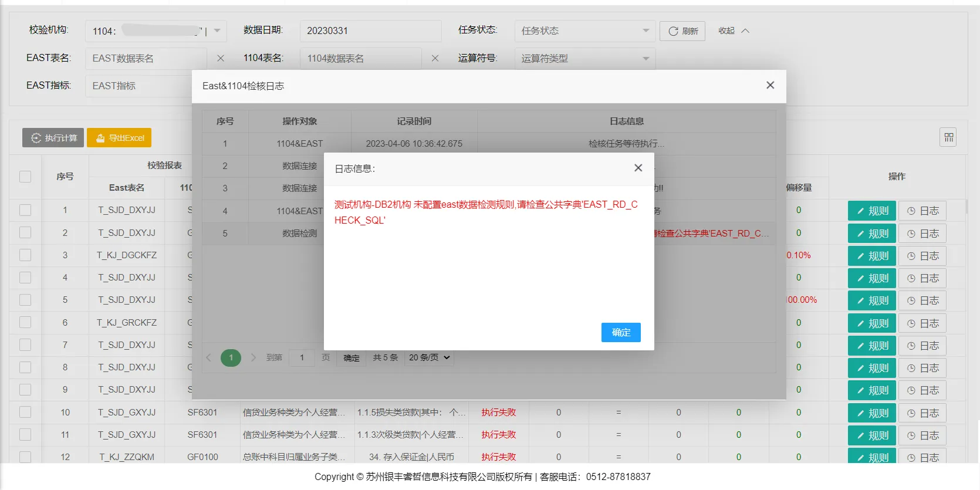Check the checkbox for row 10

click(25, 413)
